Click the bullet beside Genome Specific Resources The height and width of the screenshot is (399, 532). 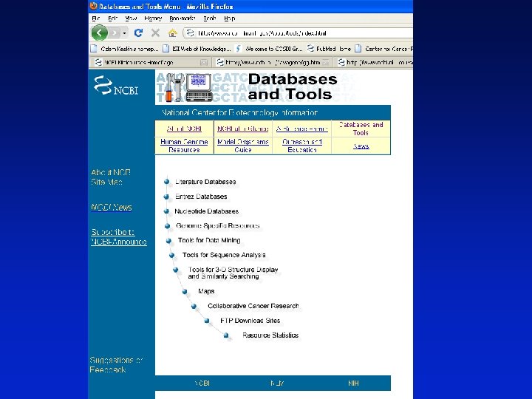tap(167, 225)
